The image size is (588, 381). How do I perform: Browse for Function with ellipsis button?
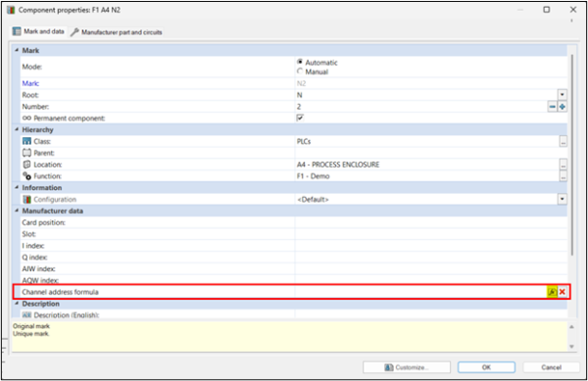[x=563, y=176]
